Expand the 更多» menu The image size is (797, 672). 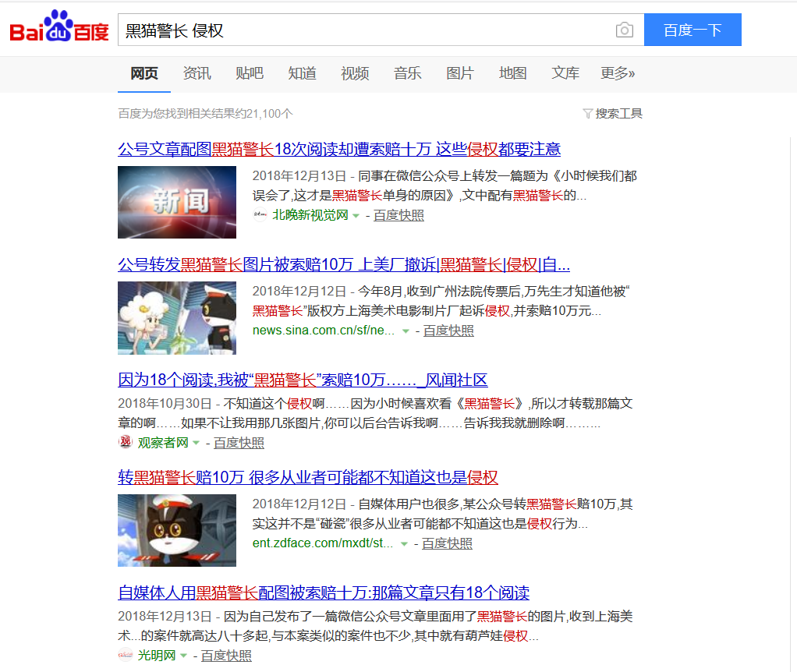(x=618, y=73)
